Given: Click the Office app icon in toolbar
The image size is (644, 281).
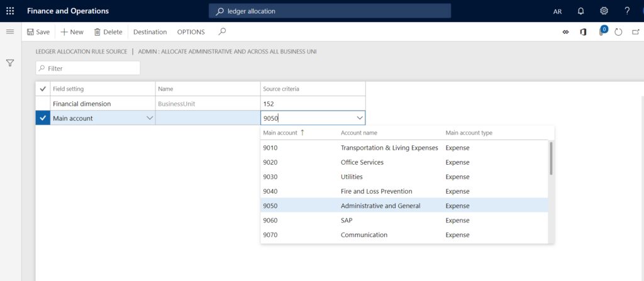Looking at the screenshot, I should (x=583, y=32).
